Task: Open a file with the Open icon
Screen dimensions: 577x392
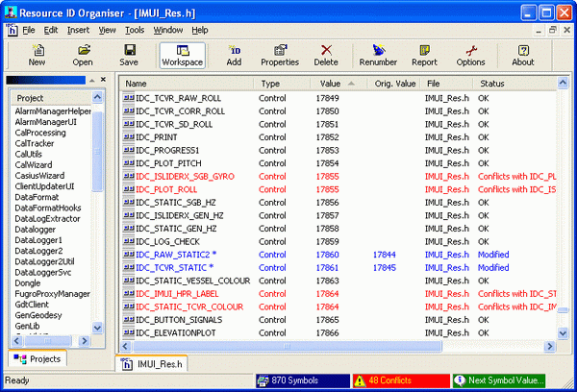Action: [x=83, y=55]
